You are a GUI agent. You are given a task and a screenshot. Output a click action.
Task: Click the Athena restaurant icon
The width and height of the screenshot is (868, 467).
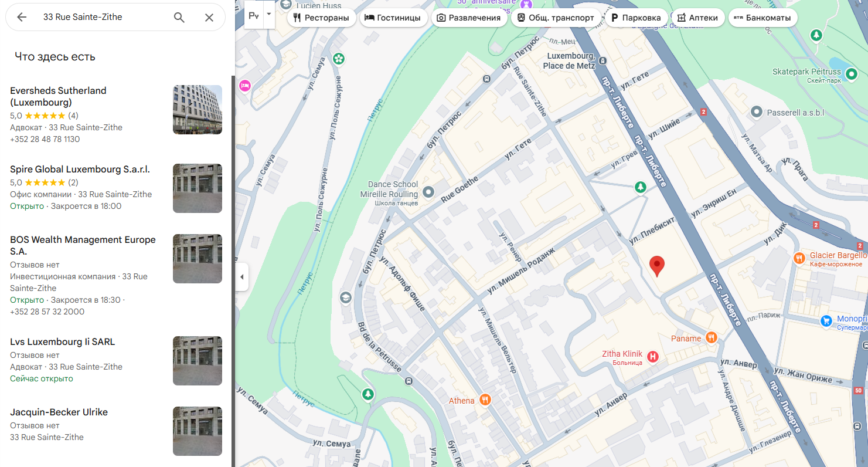(485, 400)
